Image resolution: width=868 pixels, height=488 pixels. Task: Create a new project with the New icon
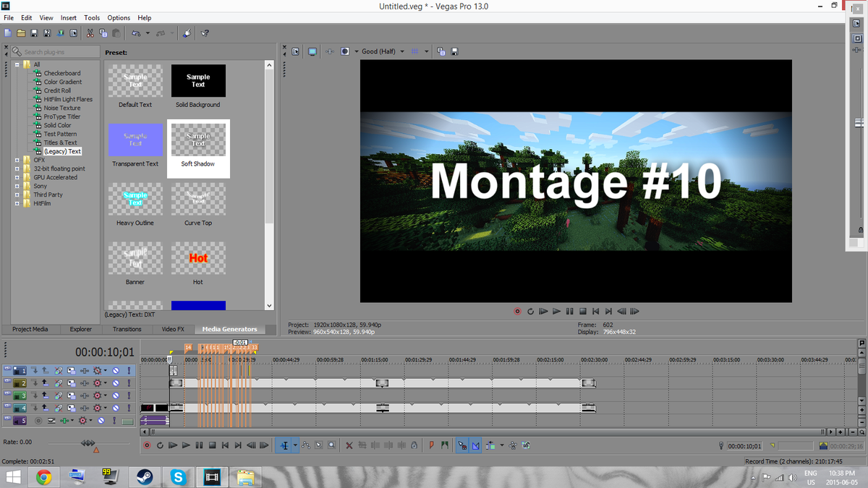coord(8,33)
